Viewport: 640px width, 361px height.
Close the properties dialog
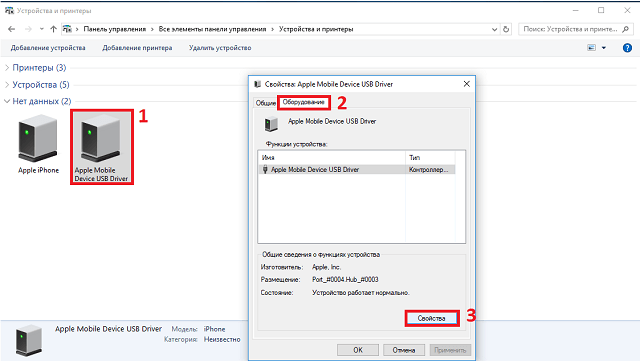(x=467, y=84)
